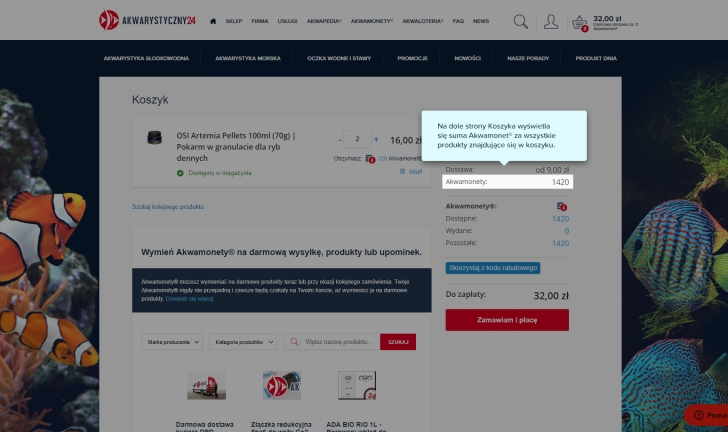Open the Darmowa dostawa product title

205,427
